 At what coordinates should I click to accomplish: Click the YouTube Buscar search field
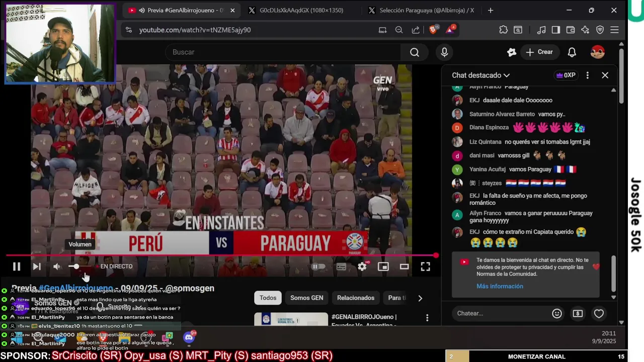click(282, 52)
